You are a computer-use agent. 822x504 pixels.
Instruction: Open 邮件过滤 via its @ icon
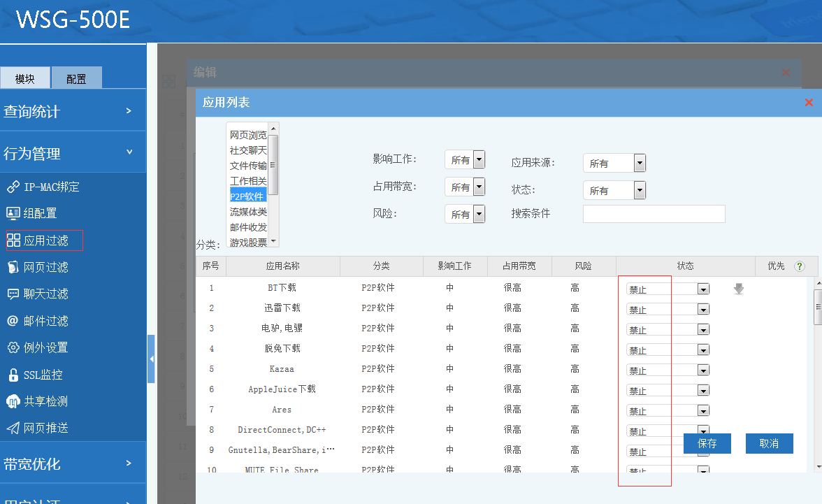tap(13, 321)
